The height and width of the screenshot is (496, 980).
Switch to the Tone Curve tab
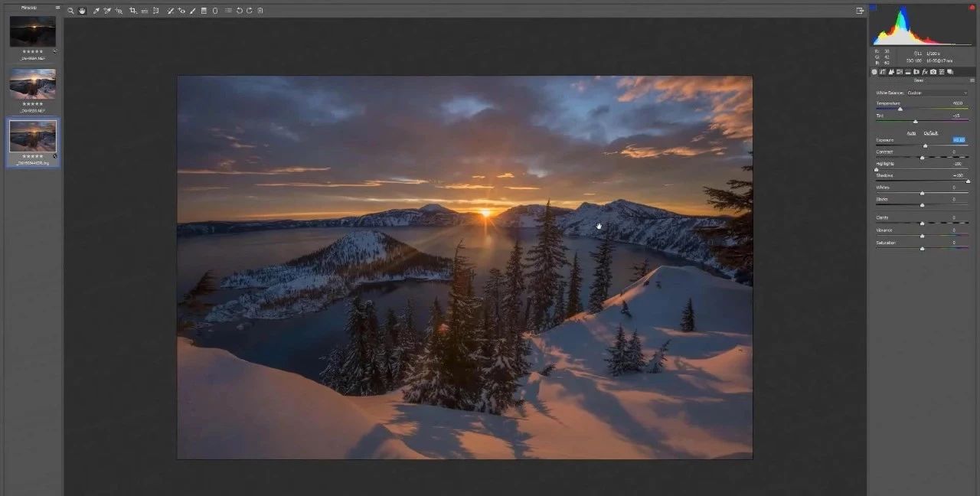coord(883,71)
